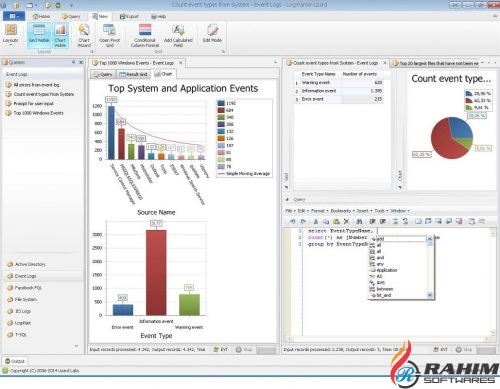Click the autocomplete list scroll down arrow

[429, 295]
